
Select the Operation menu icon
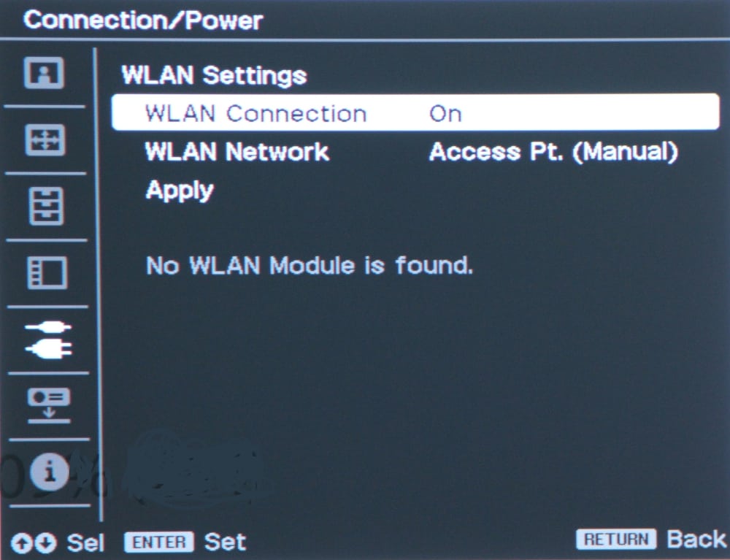click(x=47, y=273)
